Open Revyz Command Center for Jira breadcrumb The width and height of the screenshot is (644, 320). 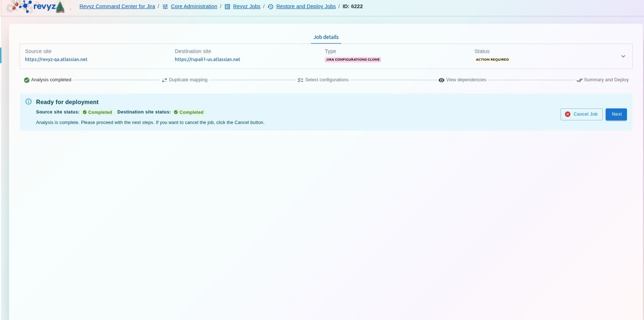point(117,7)
